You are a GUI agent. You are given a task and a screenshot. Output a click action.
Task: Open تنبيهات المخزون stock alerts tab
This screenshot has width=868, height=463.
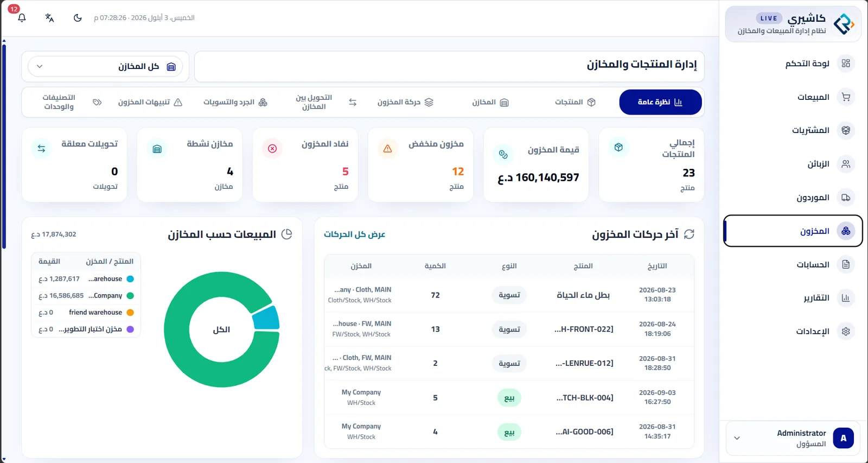click(x=150, y=102)
